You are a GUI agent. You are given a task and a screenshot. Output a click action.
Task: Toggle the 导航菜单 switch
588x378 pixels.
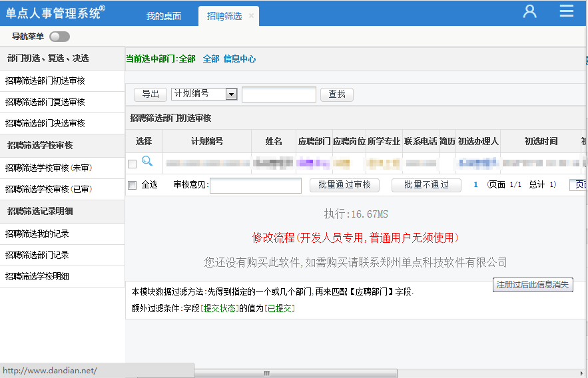click(60, 37)
